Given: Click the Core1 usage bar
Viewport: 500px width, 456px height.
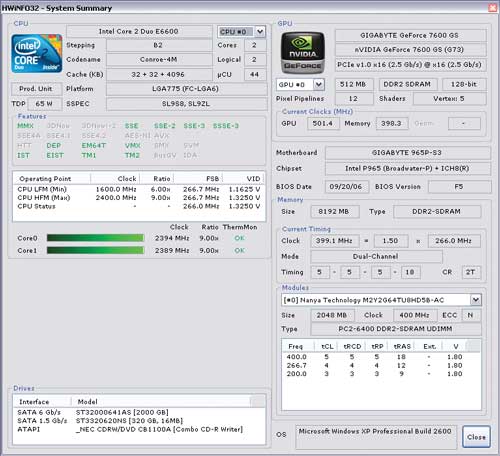Looking at the screenshot, I should (95, 250).
